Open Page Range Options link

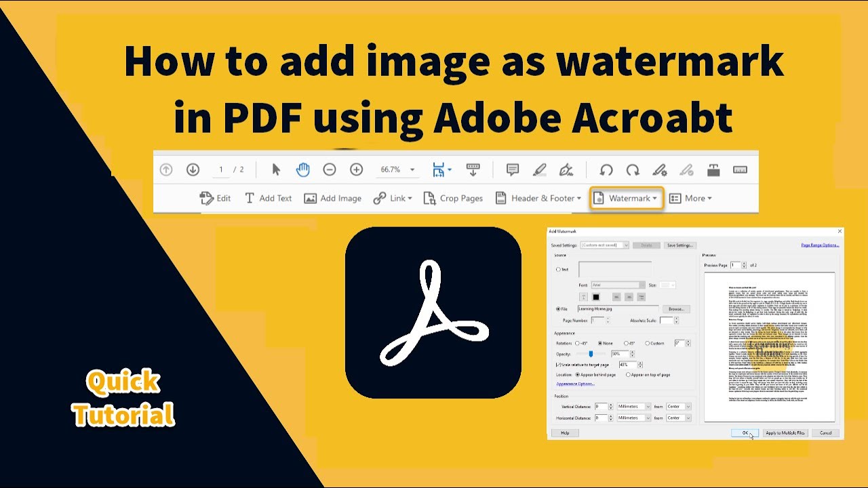(820, 245)
